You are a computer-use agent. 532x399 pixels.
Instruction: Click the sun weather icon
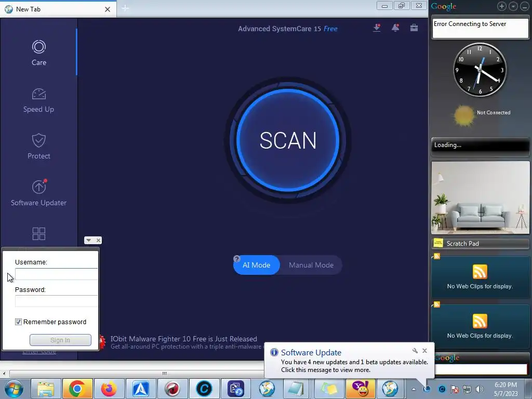pyautogui.click(x=464, y=115)
